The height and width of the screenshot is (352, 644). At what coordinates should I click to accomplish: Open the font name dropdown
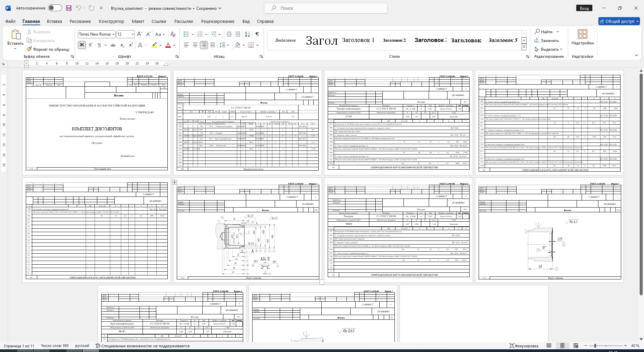point(113,34)
